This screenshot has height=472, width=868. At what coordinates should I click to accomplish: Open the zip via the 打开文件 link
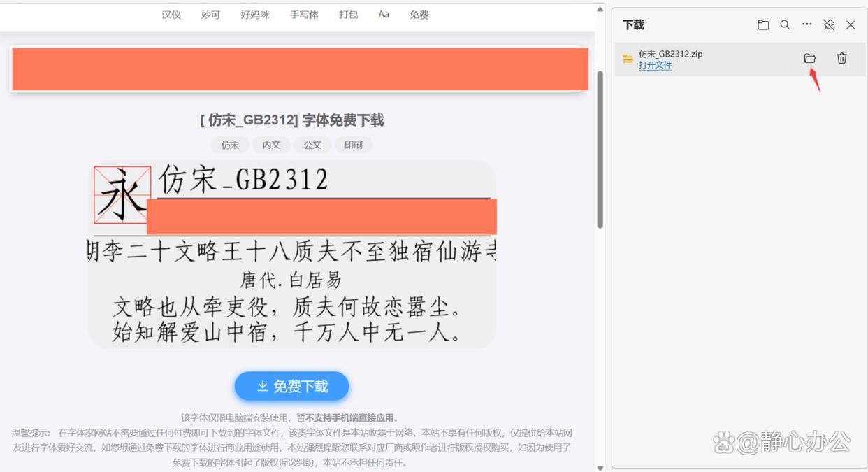[x=655, y=64]
